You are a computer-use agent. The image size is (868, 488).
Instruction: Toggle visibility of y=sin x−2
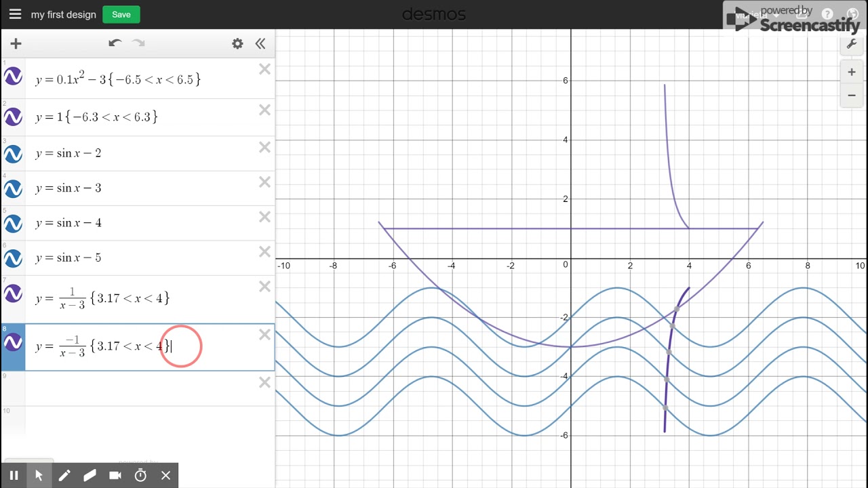tap(13, 154)
